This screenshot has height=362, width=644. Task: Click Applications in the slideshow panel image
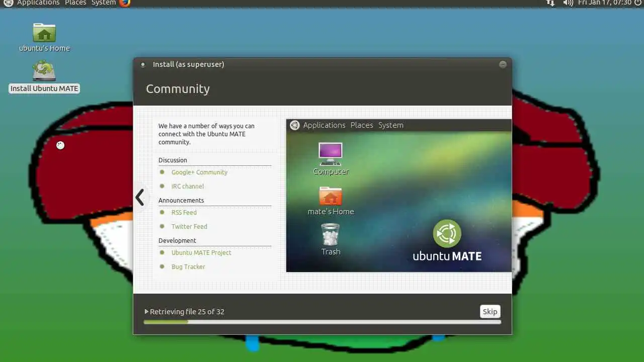[x=324, y=125]
